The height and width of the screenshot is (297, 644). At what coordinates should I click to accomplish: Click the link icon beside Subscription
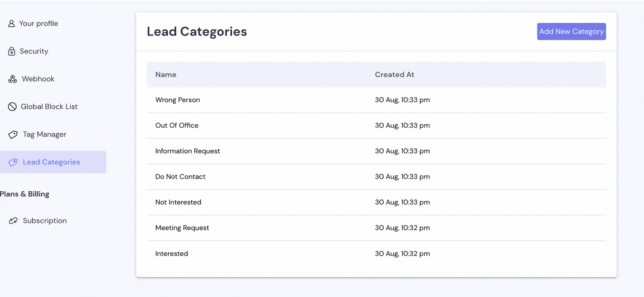click(13, 221)
